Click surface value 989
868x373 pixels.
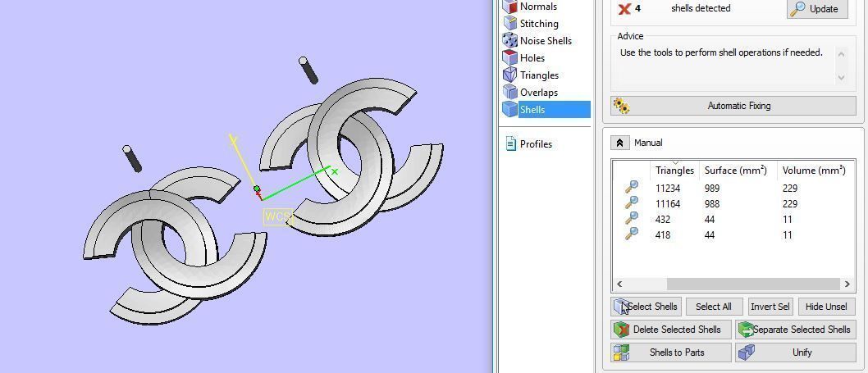[x=712, y=189]
